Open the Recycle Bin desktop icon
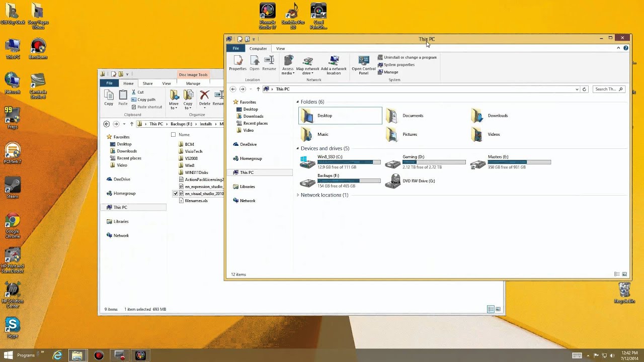 [x=624, y=293]
